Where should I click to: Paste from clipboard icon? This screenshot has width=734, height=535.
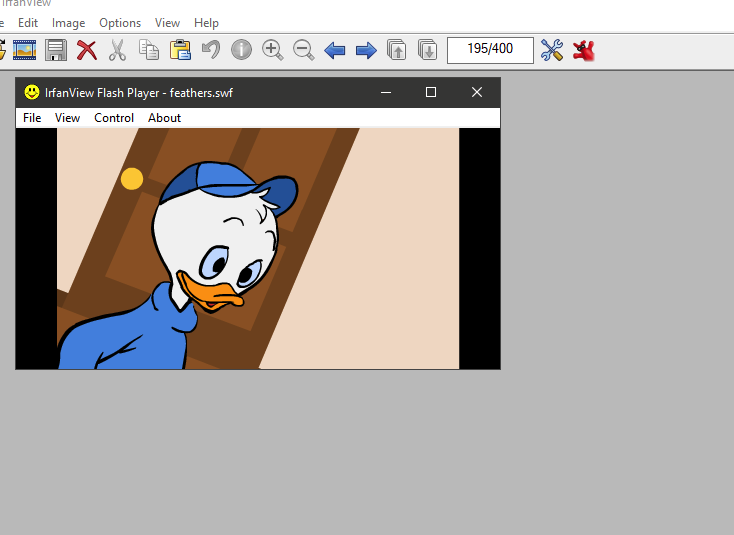(180, 50)
